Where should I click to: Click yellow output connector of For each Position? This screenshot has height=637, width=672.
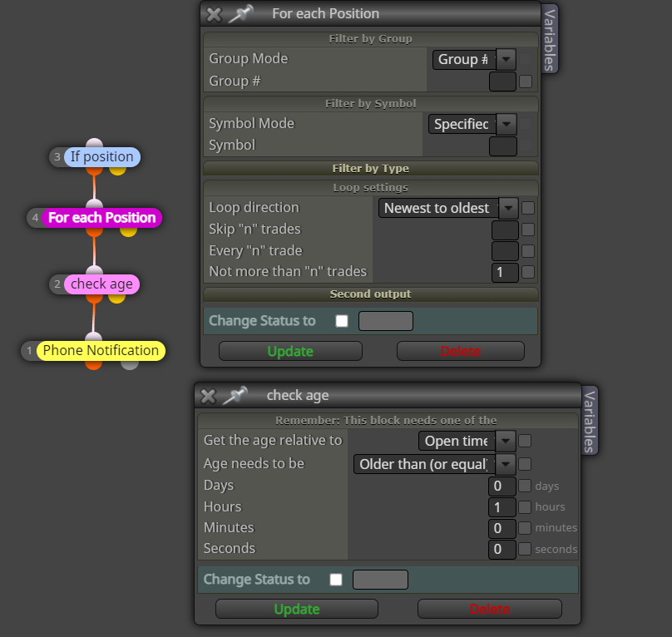click(128, 232)
